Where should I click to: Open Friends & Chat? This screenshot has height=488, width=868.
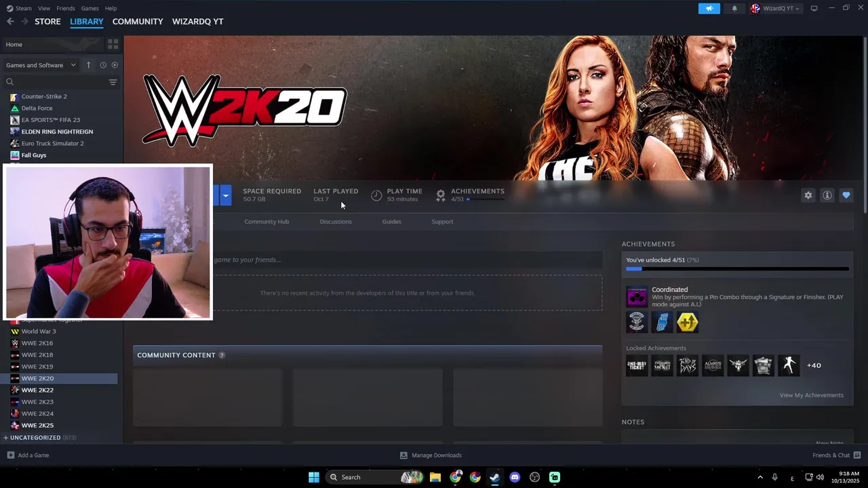(x=836, y=455)
